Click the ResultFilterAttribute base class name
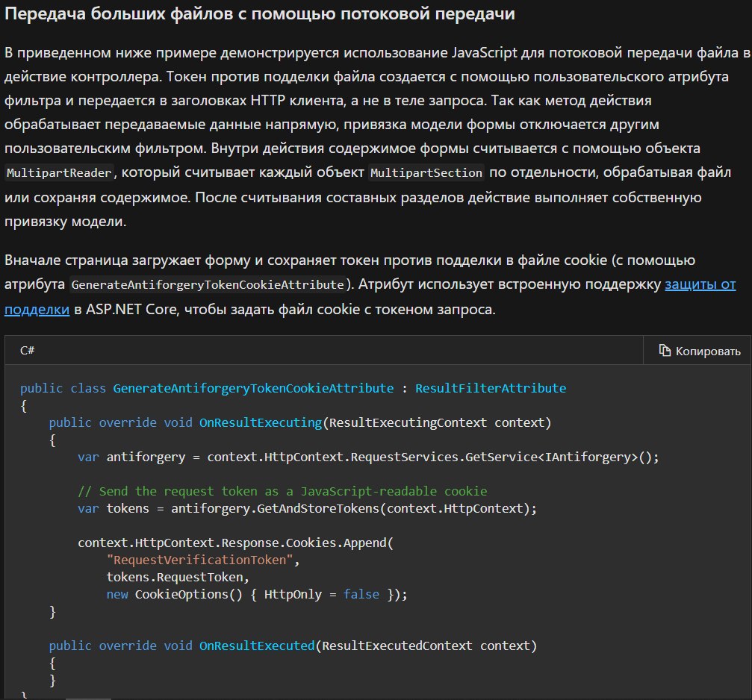Screen dimensions: 752x700 click(490, 388)
